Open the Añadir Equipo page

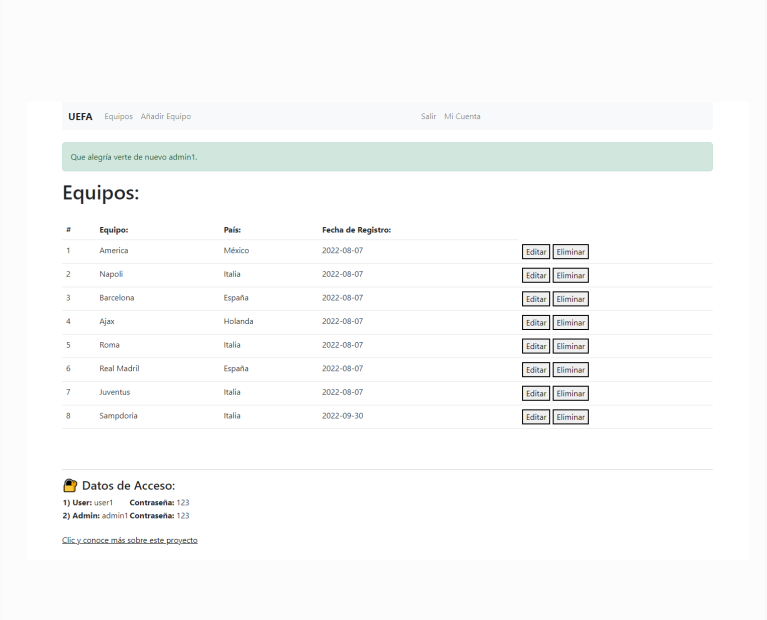[x=165, y=117]
